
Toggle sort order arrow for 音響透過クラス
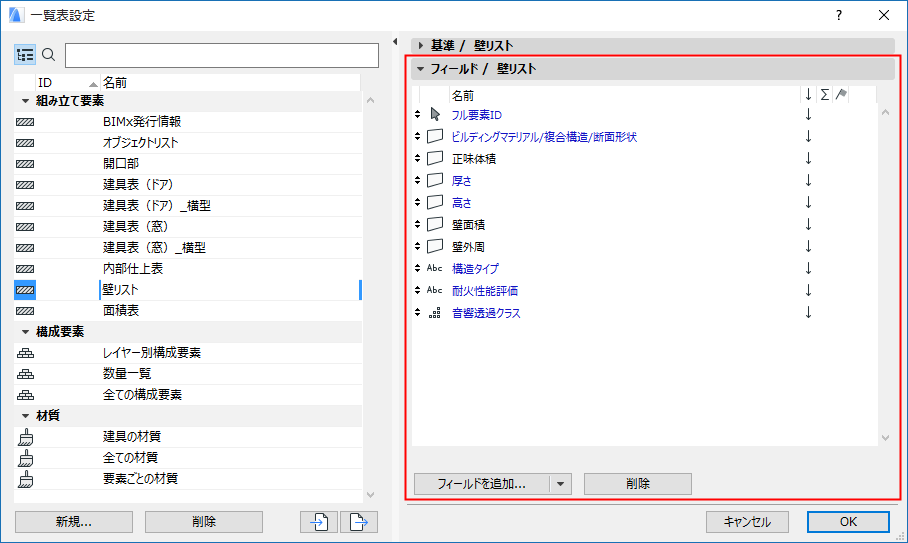click(808, 313)
